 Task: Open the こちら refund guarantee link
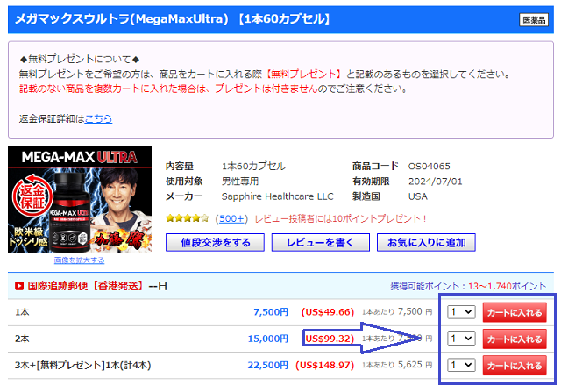point(98,118)
